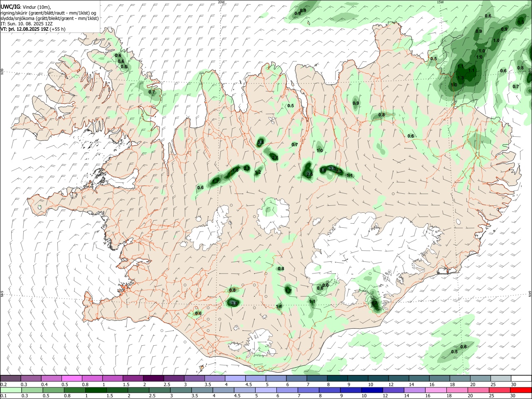Click the 15W longitude label
This screenshot has width=532, height=399.
pos(440,2)
